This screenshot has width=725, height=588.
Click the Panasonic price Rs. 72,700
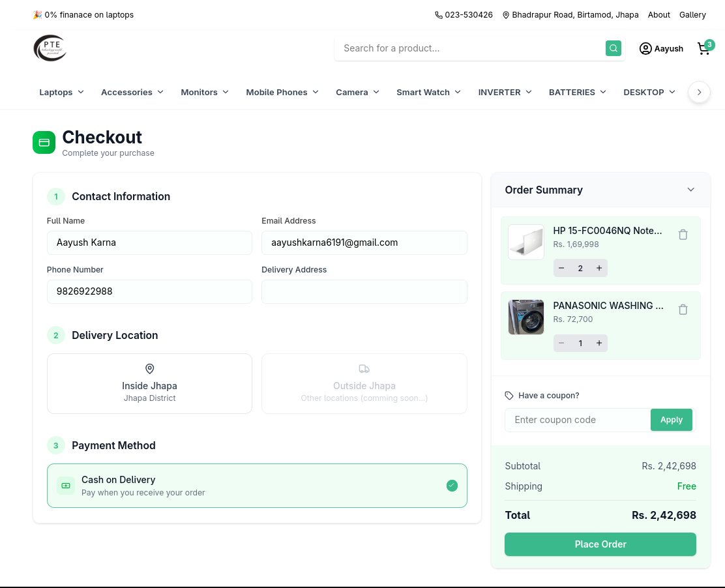point(573,319)
